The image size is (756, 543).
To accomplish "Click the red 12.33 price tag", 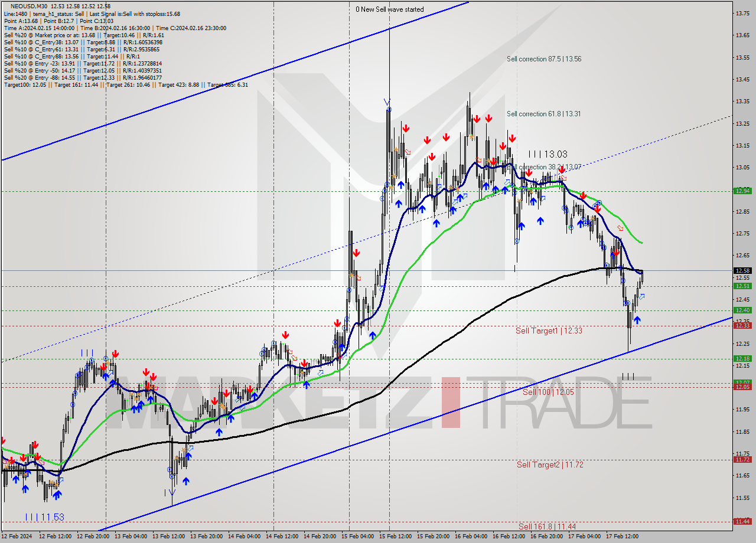I will (742, 325).
